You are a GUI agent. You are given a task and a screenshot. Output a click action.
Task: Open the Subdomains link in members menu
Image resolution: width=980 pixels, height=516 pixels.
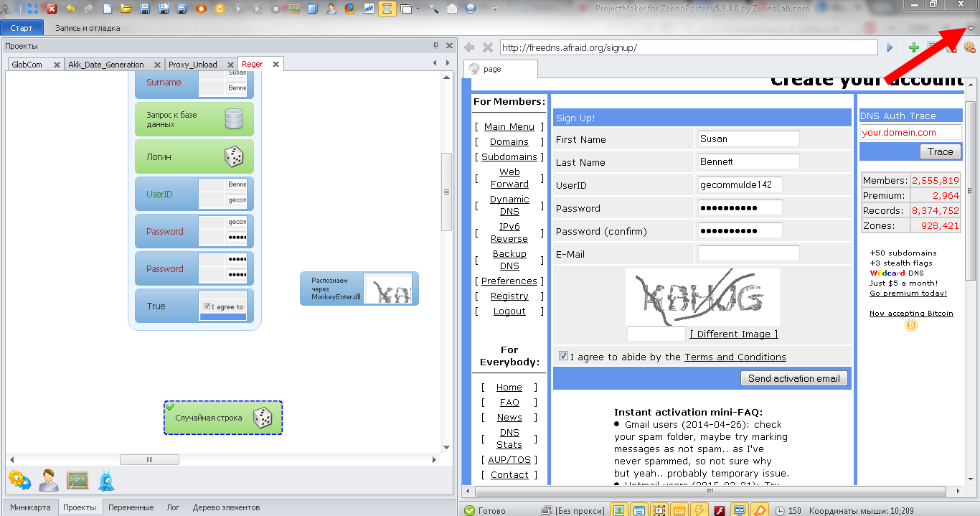[x=509, y=156]
